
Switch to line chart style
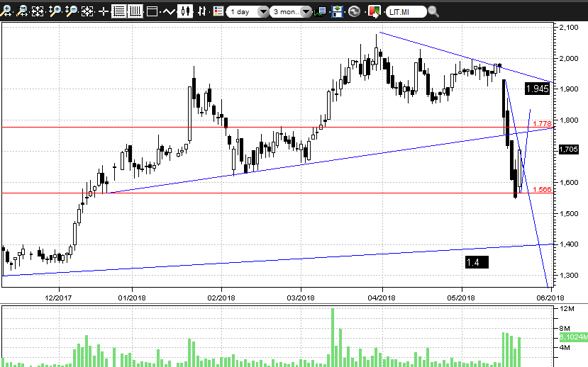[169, 11]
